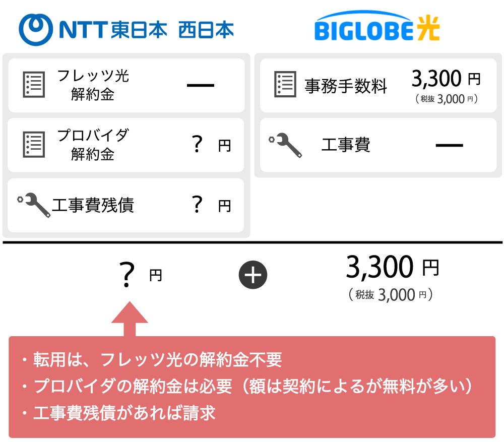This screenshot has height=442, width=504.
Task: Click the wrench icon beside 工事費
Action: click(286, 146)
